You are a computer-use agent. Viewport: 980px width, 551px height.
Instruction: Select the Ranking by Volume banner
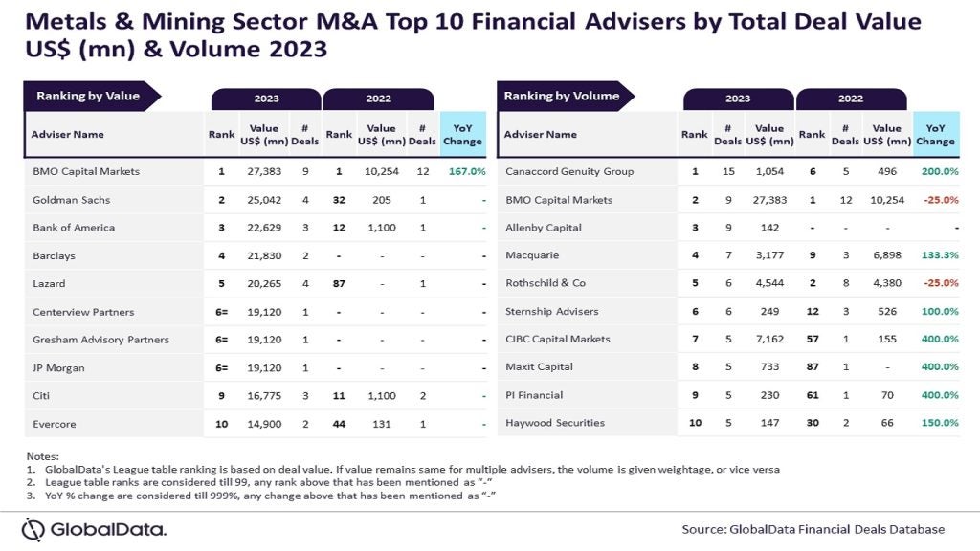pos(565,97)
